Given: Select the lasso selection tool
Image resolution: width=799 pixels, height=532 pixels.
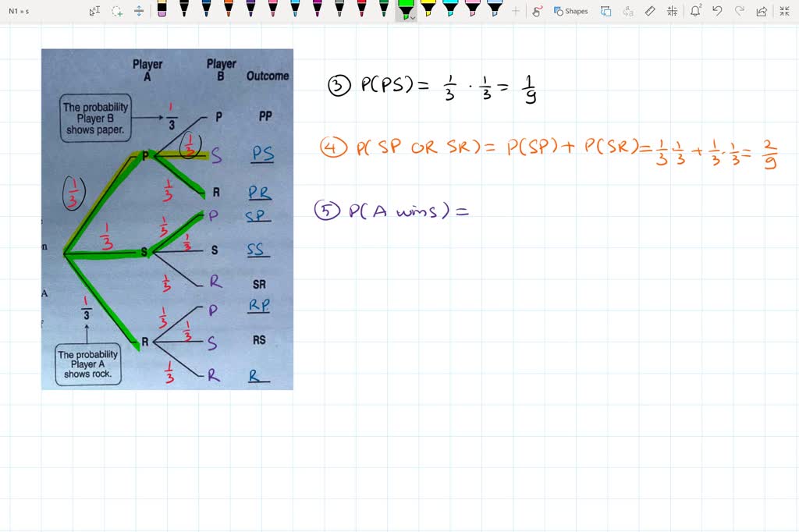Looking at the screenshot, I should pyautogui.click(x=115, y=11).
